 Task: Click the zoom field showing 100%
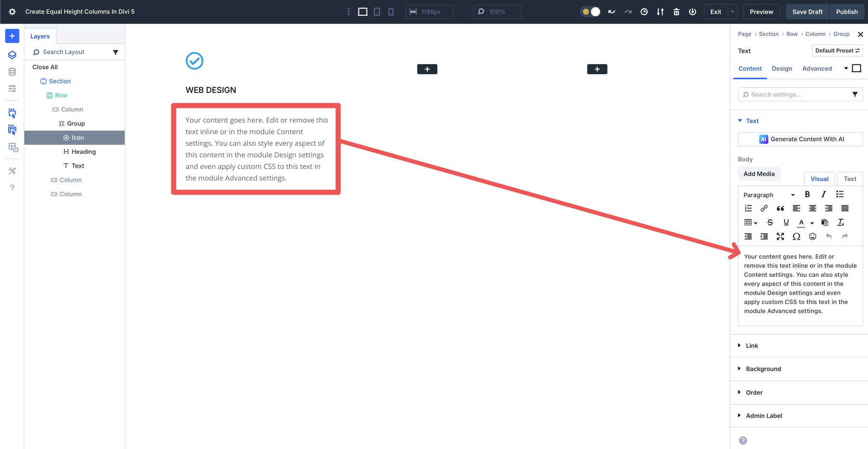tap(498, 12)
